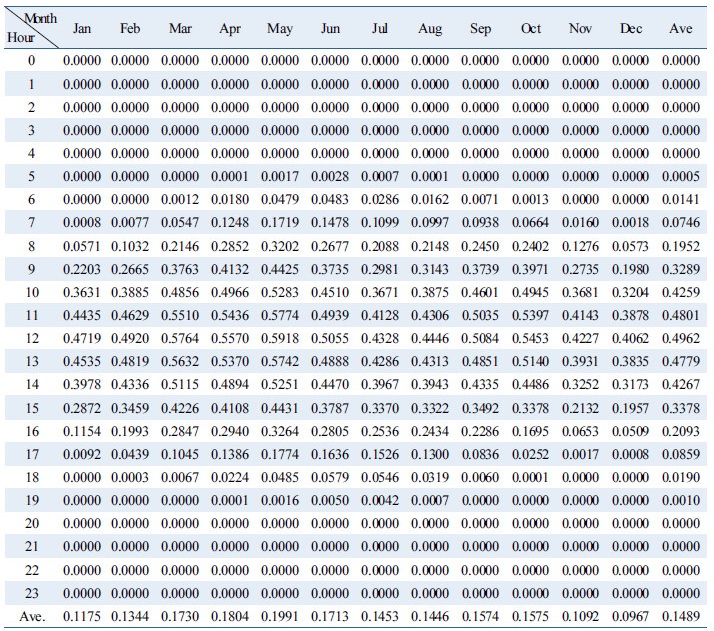Select November value 0.2132 at hour 15
This screenshot has width=714, height=631.
tap(580, 408)
